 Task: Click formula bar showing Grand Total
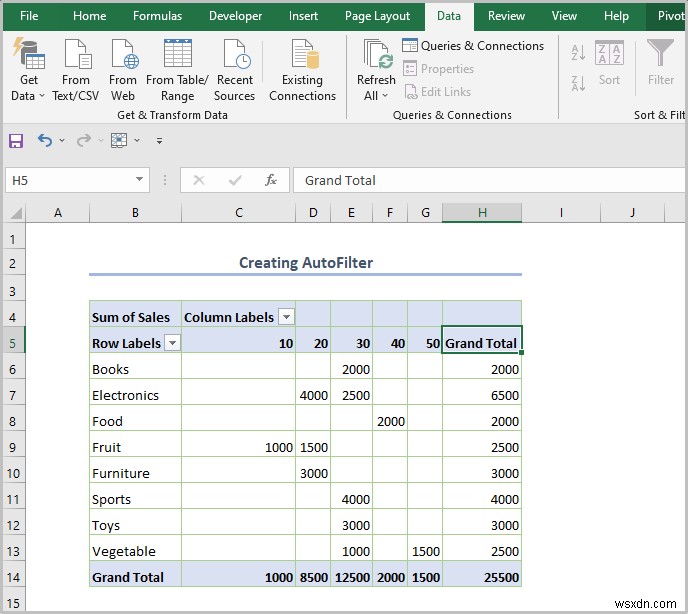(489, 180)
